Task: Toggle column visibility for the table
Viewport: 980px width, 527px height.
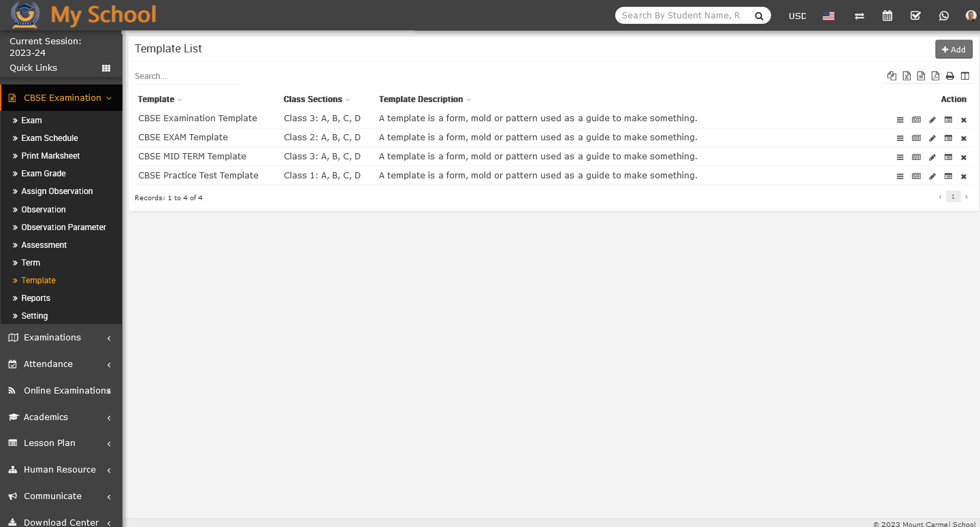Action: point(965,76)
